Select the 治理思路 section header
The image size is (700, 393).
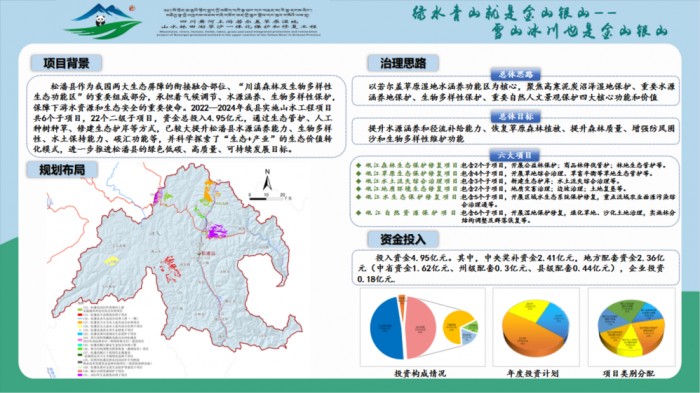403,63
